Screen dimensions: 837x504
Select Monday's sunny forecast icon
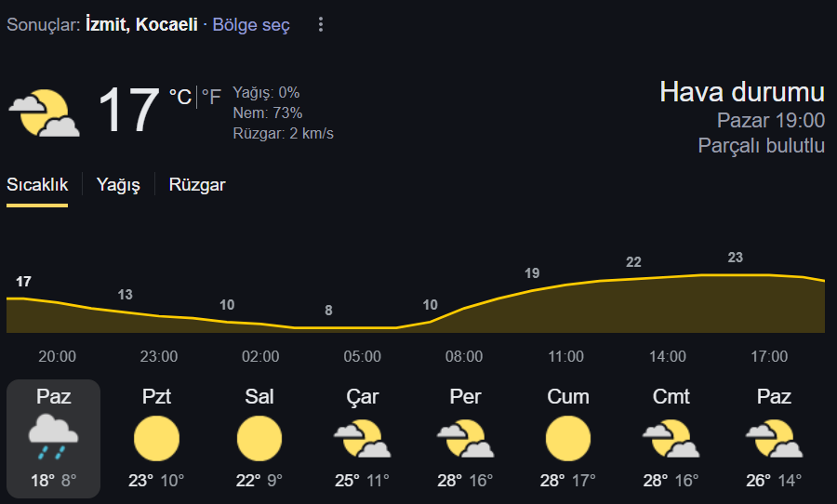(156, 438)
